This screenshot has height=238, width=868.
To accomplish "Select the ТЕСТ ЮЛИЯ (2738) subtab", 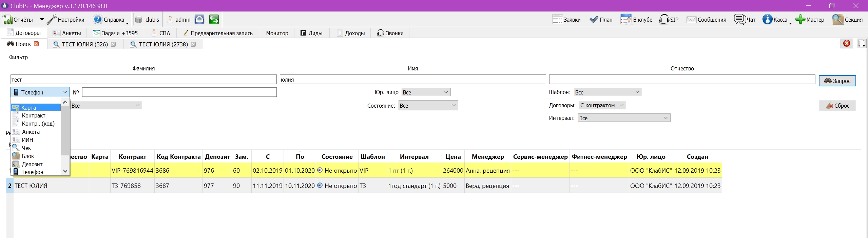I will 163,44.
